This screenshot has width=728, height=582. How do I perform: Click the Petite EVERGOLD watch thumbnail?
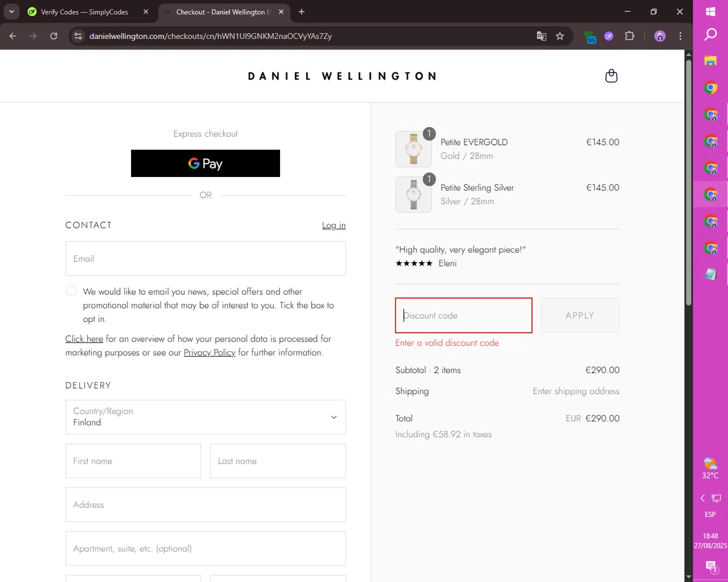(414, 149)
